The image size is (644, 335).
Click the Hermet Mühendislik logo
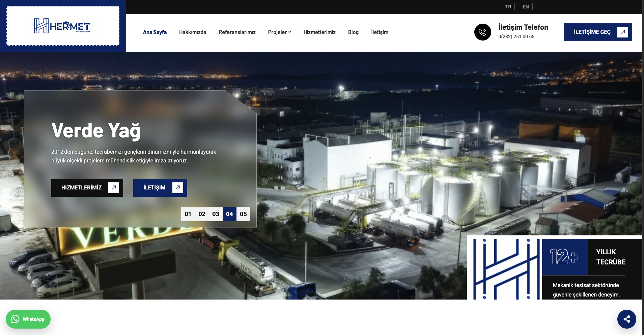pyautogui.click(x=62, y=26)
